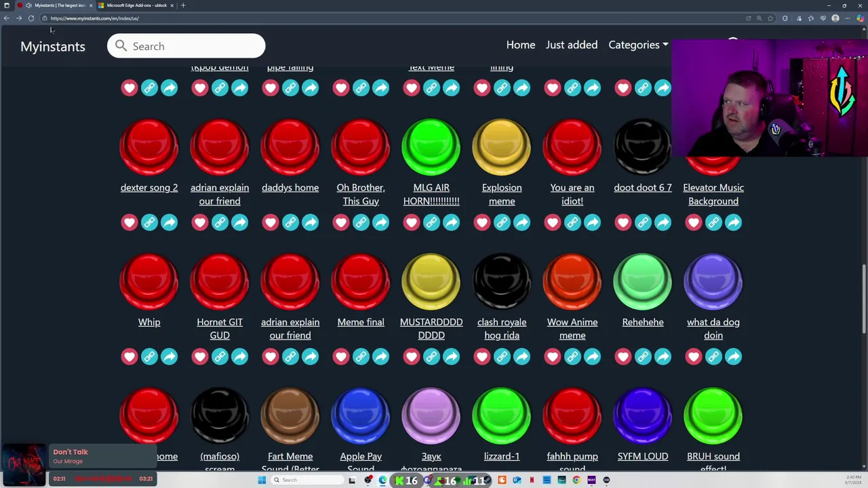Mute the Myinstants tab audio icon
The width and height of the screenshot is (868, 488).
[x=28, y=5]
